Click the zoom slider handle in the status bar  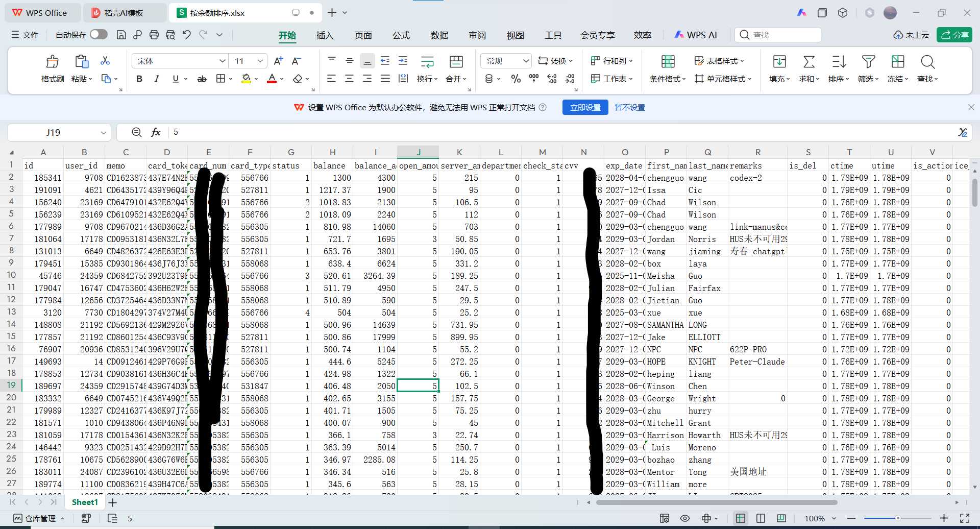click(897, 518)
